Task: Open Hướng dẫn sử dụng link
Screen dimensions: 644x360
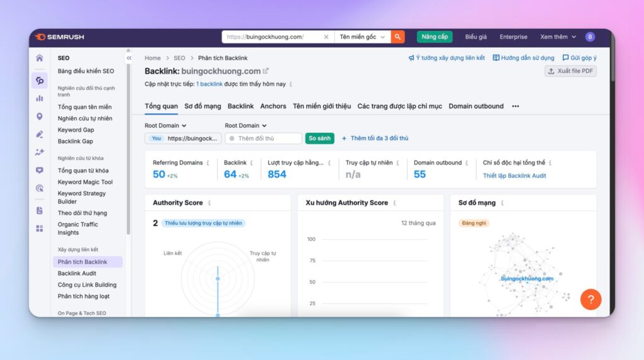Action: (523, 58)
